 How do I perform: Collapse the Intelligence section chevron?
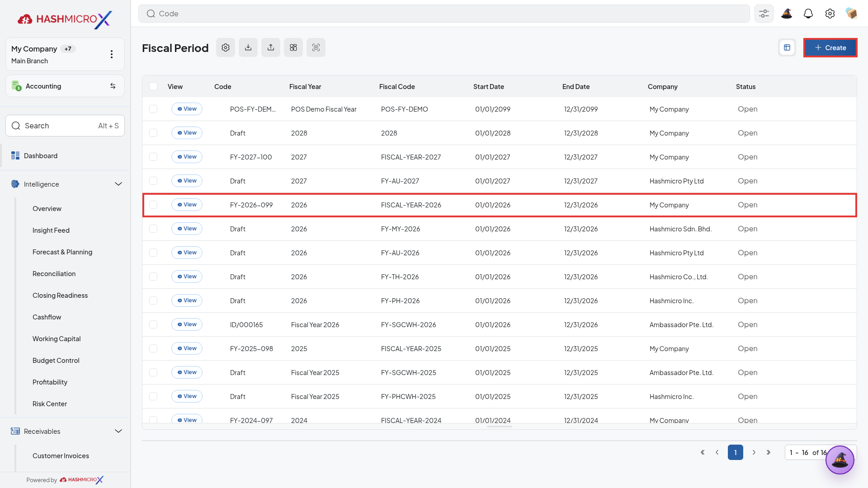tap(118, 184)
